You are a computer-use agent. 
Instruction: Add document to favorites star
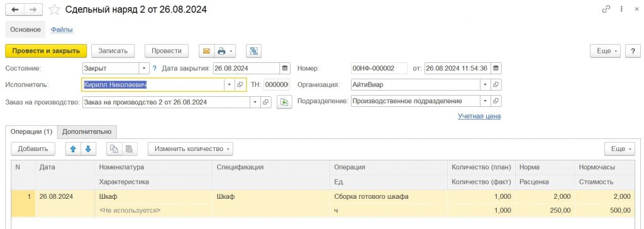[x=55, y=10]
